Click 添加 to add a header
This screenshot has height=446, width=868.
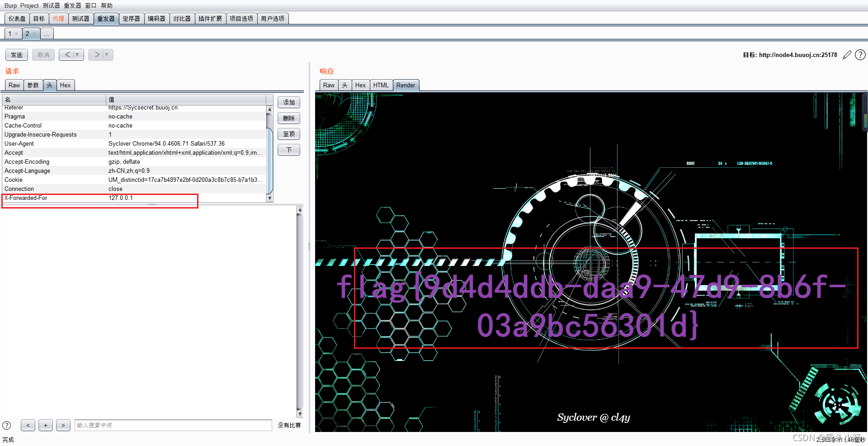(x=289, y=102)
